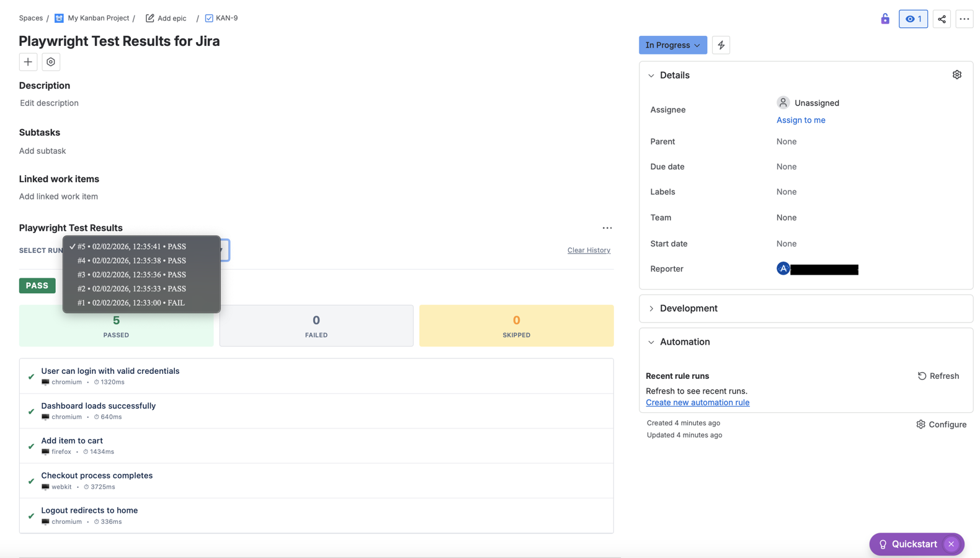Open the In Progress status dropdown
The width and height of the screenshot is (980, 558).
(672, 45)
